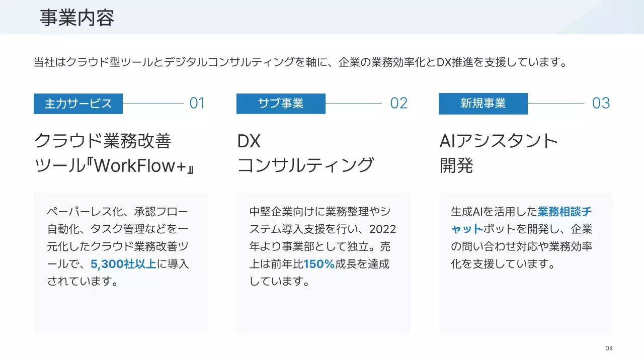Click the 事業内容 slide title
644x362 pixels.
pos(76,17)
